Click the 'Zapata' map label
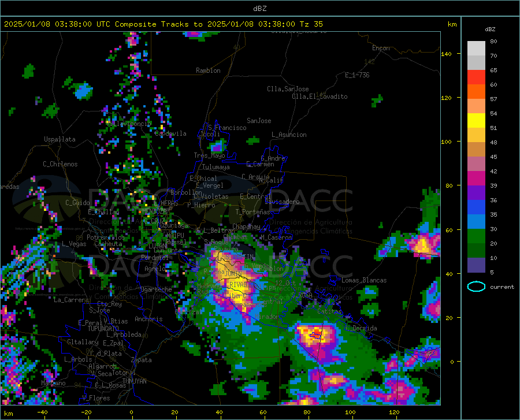520x420 pixels. 142,360
